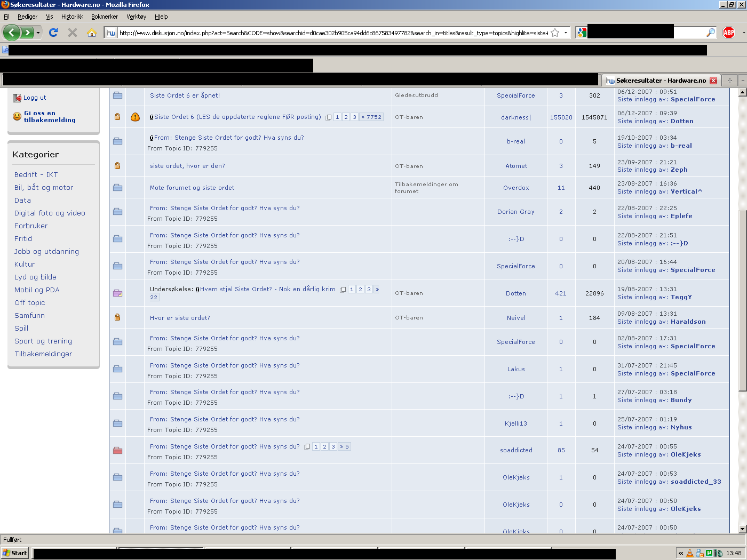Image resolution: width=747 pixels, height=560 pixels.
Task: Open the Bedrift - IKT category
Action: [36, 175]
